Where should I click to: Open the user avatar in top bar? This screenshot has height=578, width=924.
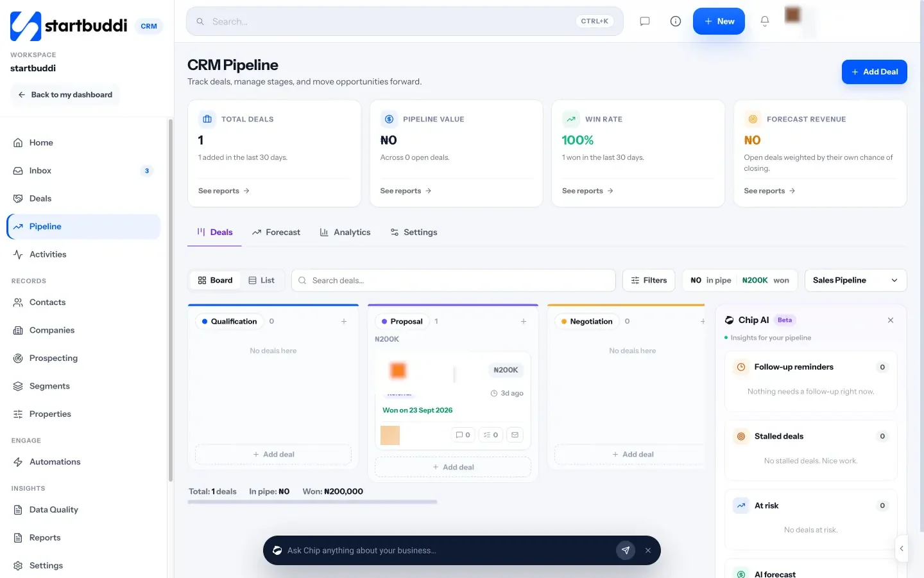click(793, 15)
